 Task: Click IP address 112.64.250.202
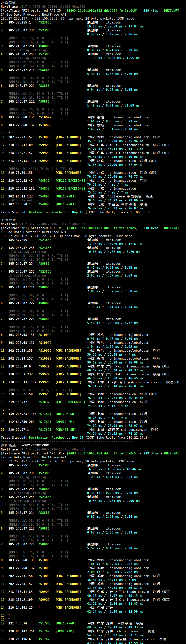(21, 422)
